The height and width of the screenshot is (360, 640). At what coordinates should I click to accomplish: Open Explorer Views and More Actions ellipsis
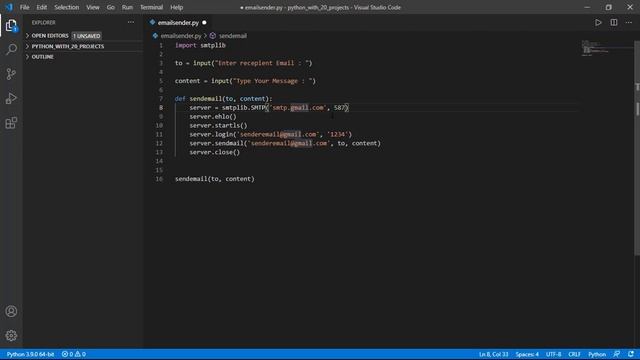(131, 22)
